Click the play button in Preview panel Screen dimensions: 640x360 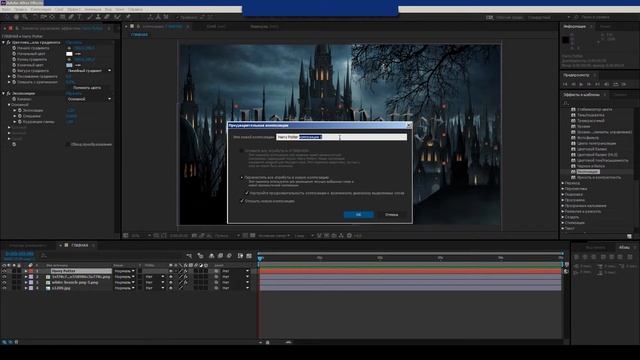coord(581,84)
